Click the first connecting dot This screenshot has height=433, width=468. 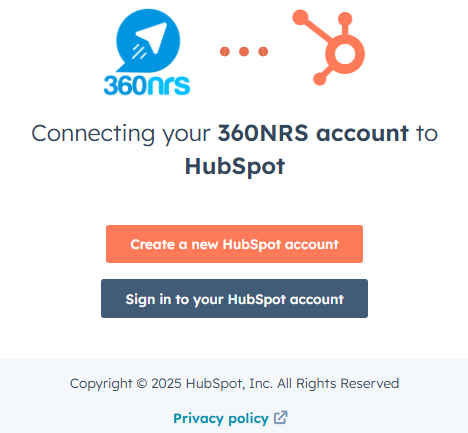coord(225,52)
